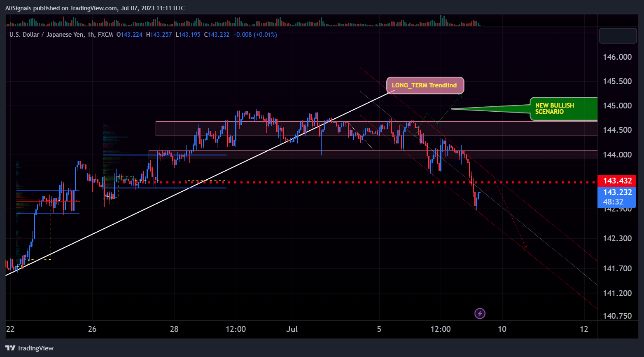Click the blue 143.232 current price label

617,192
